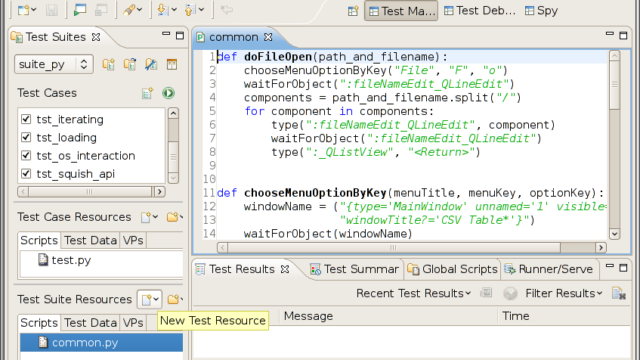Image resolution: width=640 pixels, height=360 pixels.
Task: Click New Test Case Resource icon
Action: (x=146, y=217)
